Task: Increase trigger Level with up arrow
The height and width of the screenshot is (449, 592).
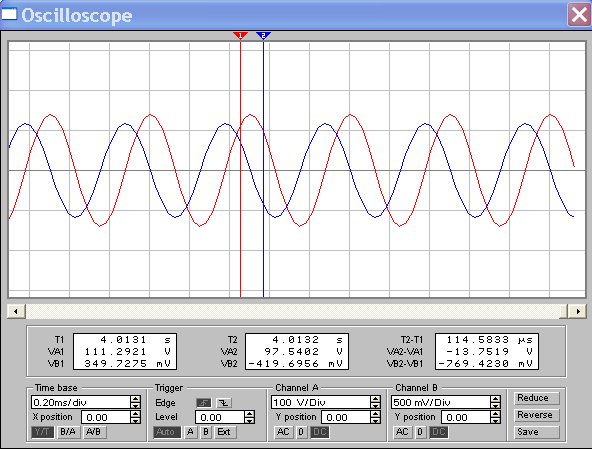Action: [250, 414]
